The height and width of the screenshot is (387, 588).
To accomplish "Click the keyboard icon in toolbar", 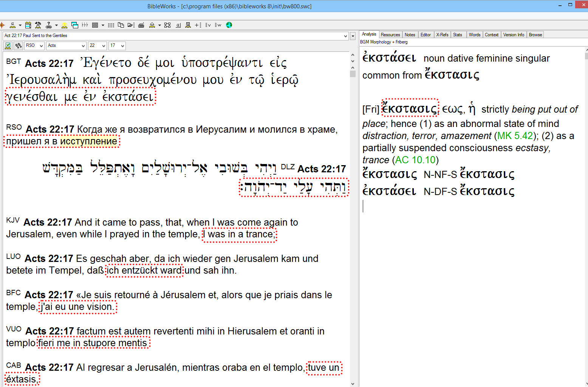I will coord(141,25).
